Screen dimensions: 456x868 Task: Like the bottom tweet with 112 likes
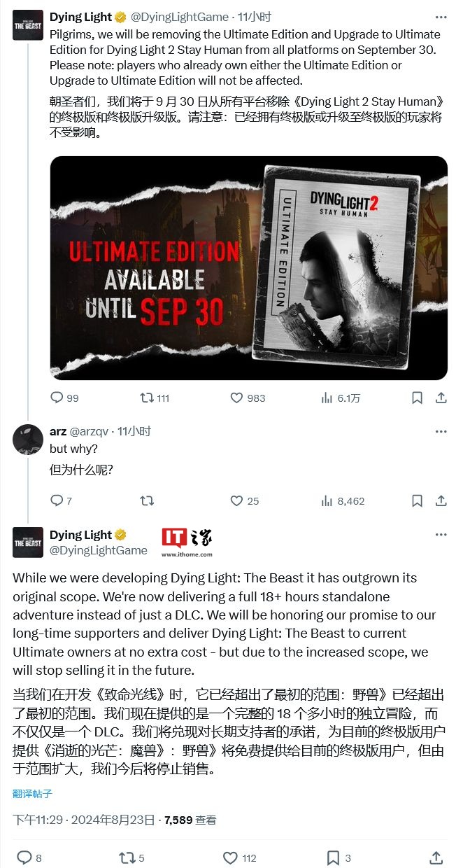pos(240,857)
